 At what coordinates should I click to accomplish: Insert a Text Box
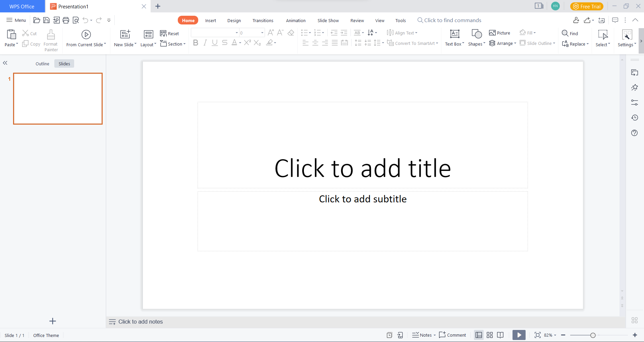coord(454,38)
